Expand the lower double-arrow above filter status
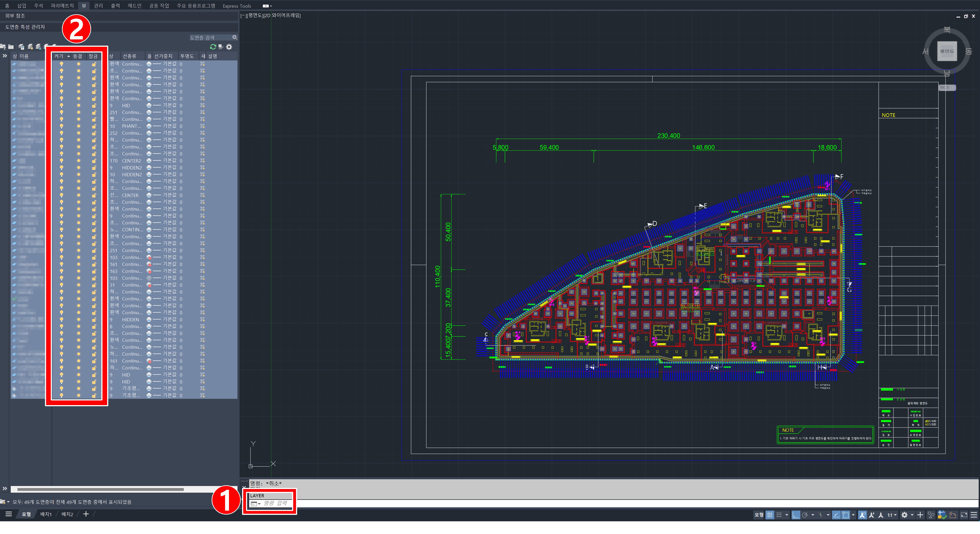The width and height of the screenshot is (980, 534). pos(4,489)
